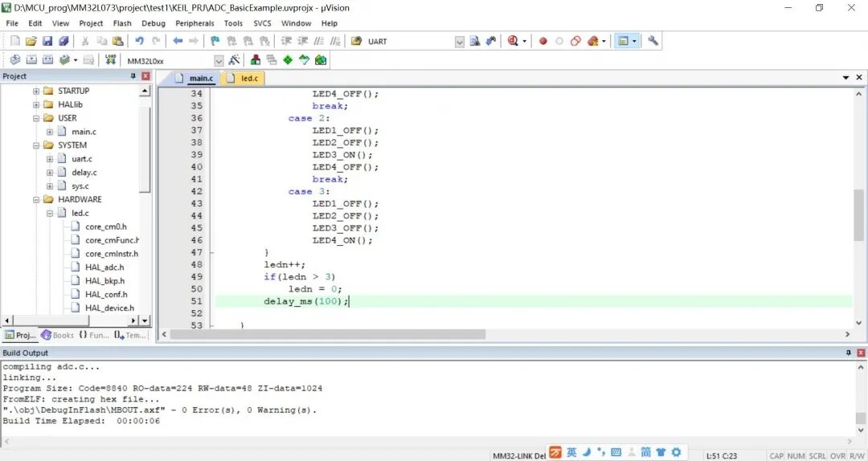The image size is (868, 461).
Task: Switch to the led.c editor tab
Action: click(243, 79)
